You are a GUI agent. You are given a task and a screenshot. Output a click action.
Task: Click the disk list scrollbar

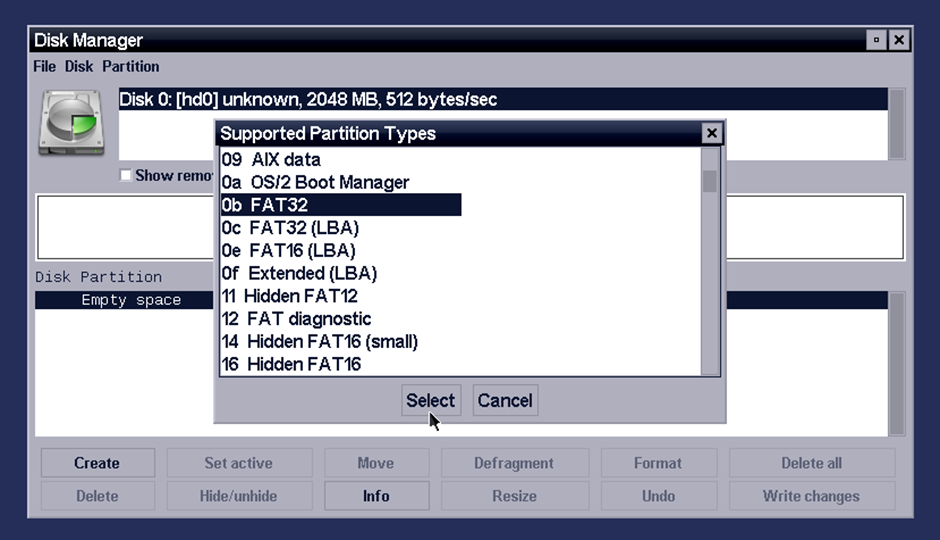(x=897, y=123)
